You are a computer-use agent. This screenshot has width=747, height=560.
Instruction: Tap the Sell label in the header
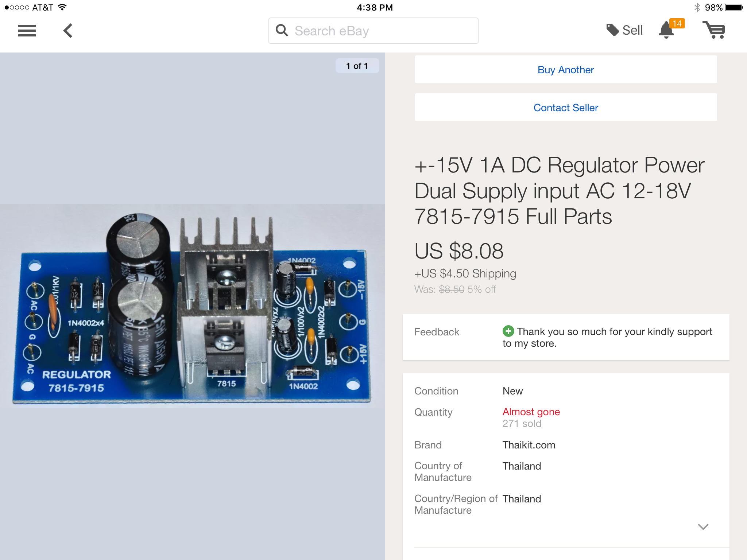click(x=632, y=30)
